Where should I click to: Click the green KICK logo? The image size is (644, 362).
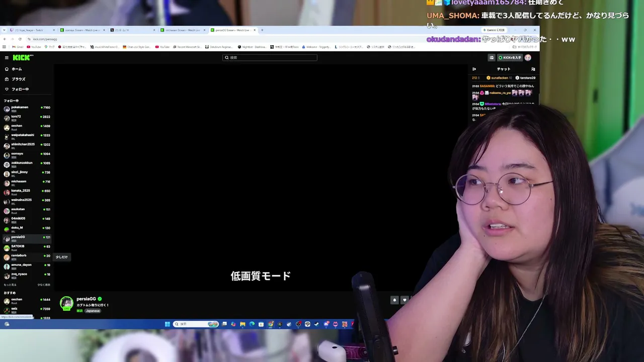(x=23, y=58)
